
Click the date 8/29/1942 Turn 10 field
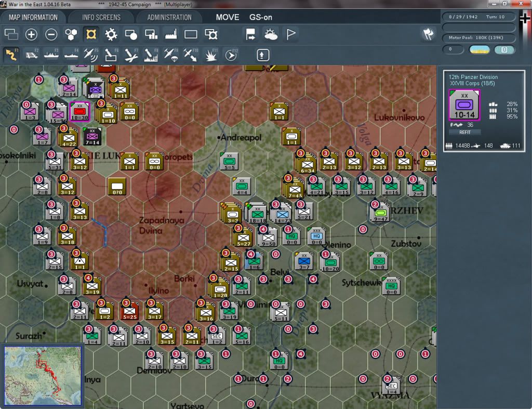pyautogui.click(x=478, y=17)
